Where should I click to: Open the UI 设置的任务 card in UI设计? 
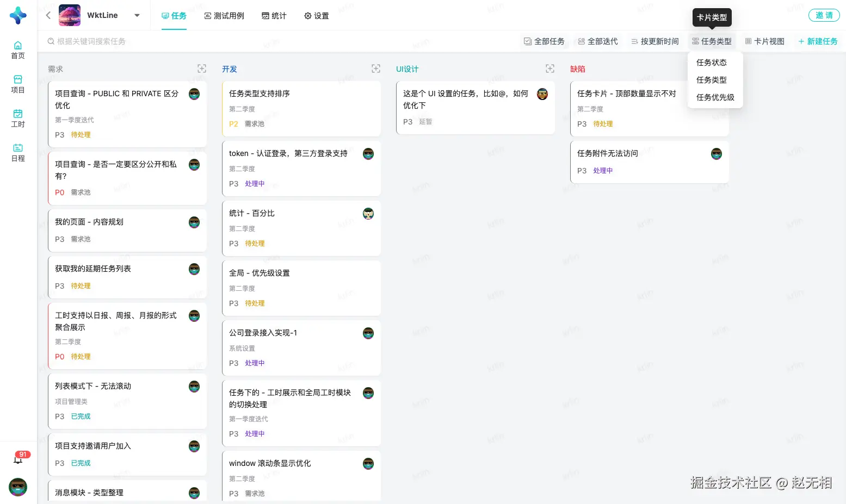click(476, 108)
